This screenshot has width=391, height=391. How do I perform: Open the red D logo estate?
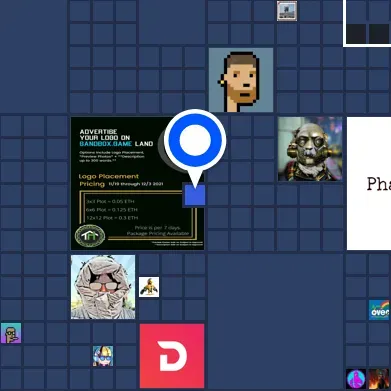click(x=172, y=356)
